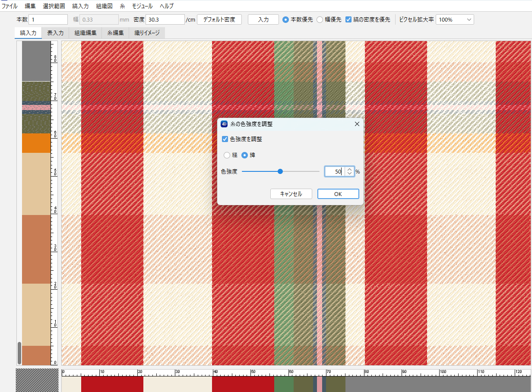Toggle the 縞の密度を優先 checkbox

point(348,19)
